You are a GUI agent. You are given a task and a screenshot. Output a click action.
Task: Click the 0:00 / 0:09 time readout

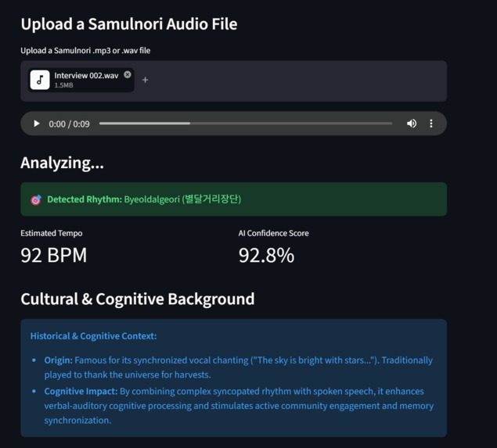(69, 124)
